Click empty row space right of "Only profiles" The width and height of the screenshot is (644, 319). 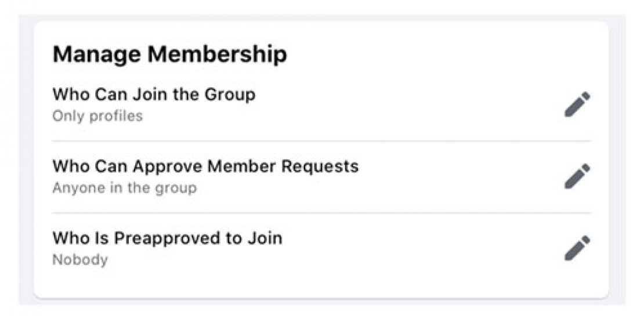pos(348,116)
